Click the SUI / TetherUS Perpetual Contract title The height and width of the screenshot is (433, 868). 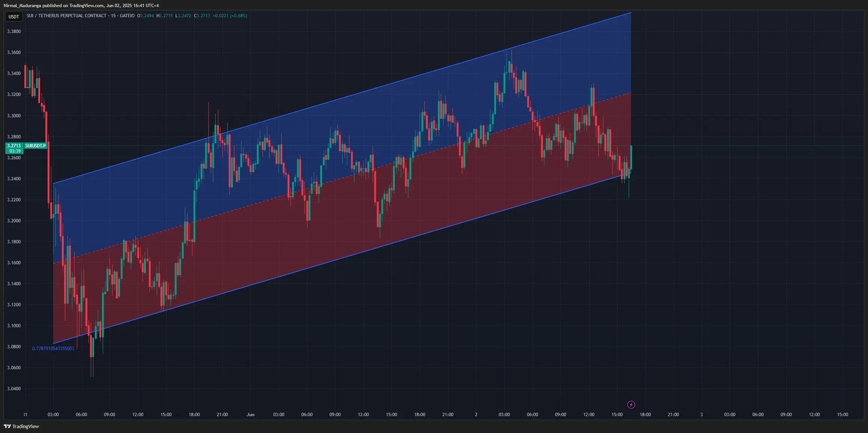tap(66, 16)
